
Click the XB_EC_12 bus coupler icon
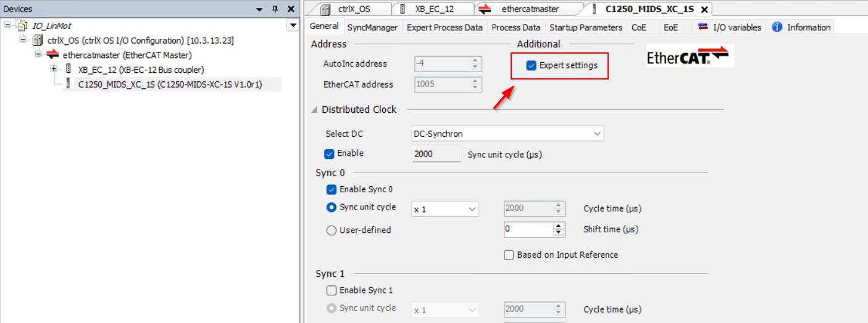tap(69, 70)
